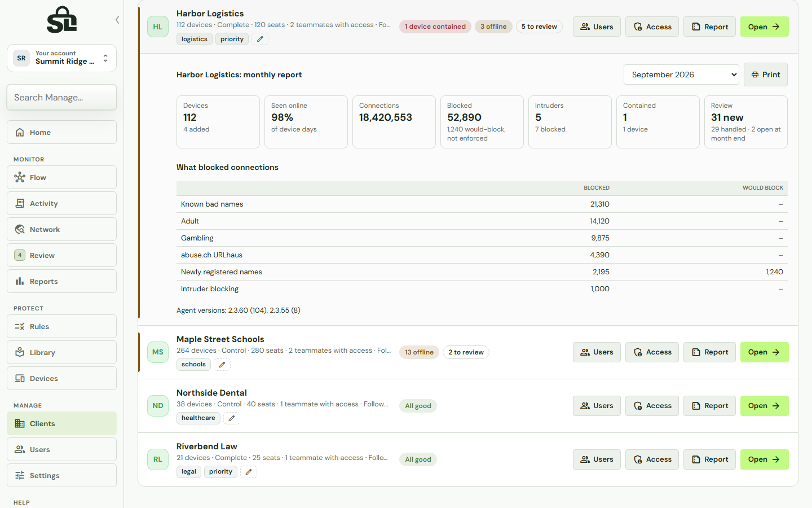Go to the Home page

tap(61, 132)
